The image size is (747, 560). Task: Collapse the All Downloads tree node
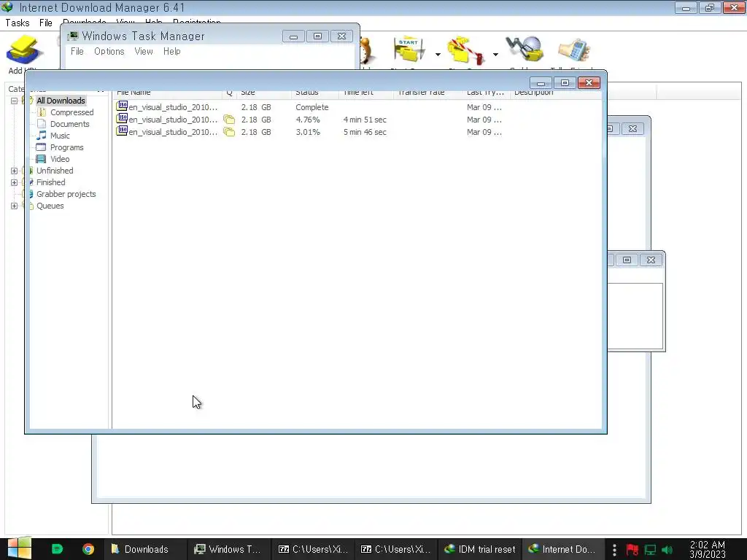click(15, 101)
